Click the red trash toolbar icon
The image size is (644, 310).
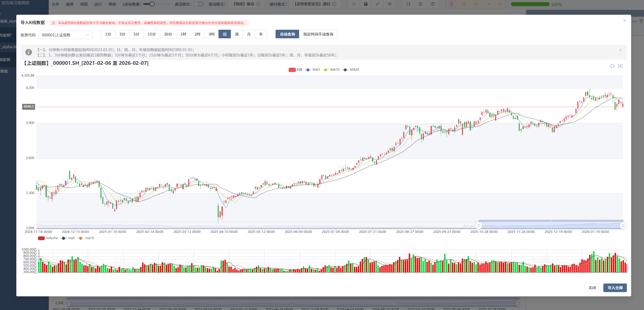pyautogui.click(x=452, y=4)
